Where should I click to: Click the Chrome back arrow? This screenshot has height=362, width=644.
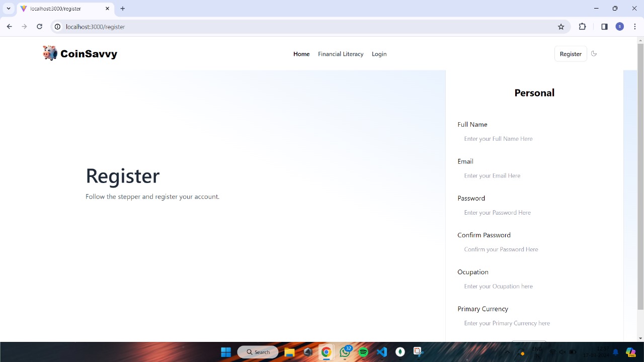pos(9,27)
